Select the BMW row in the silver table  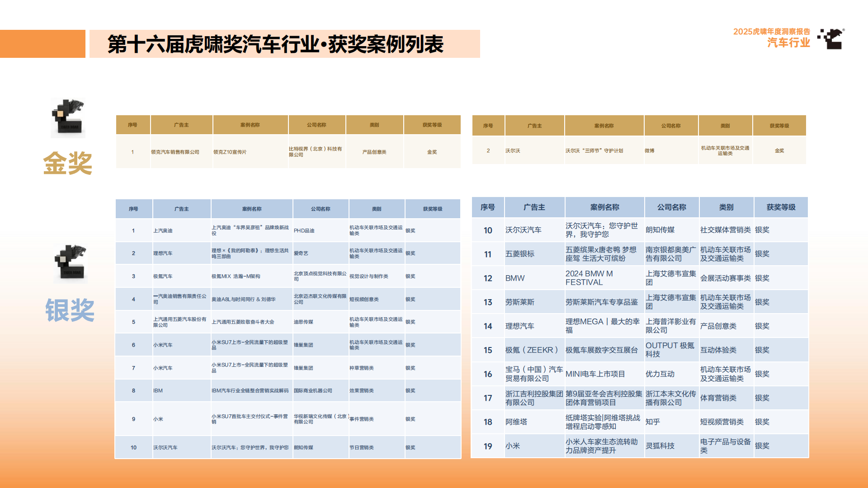point(633,277)
